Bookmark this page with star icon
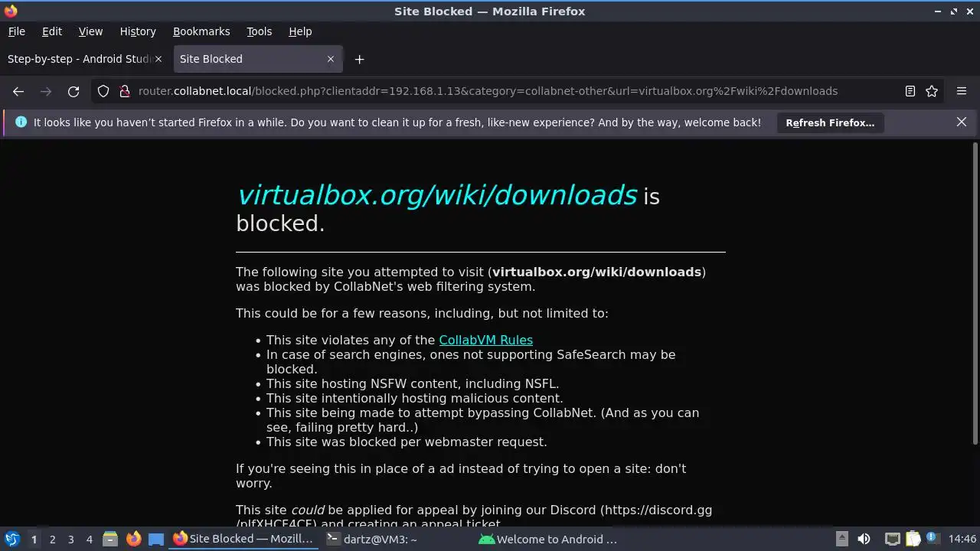The height and width of the screenshot is (551, 980). (x=932, y=91)
